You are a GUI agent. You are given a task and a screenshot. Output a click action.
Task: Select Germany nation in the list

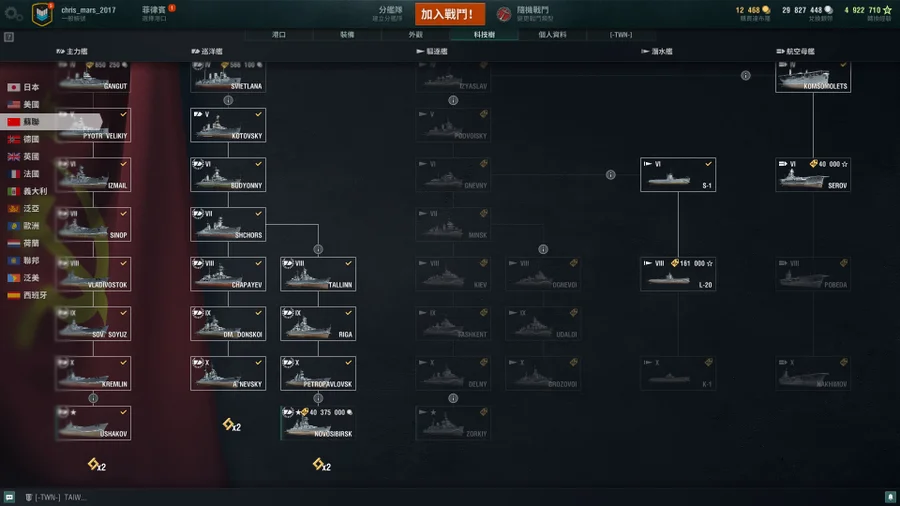23,139
